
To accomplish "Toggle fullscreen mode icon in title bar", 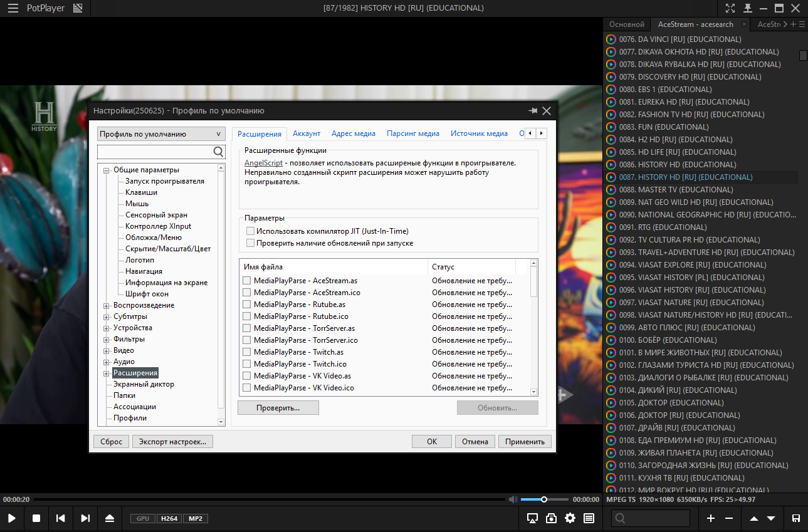I will pos(730,8).
